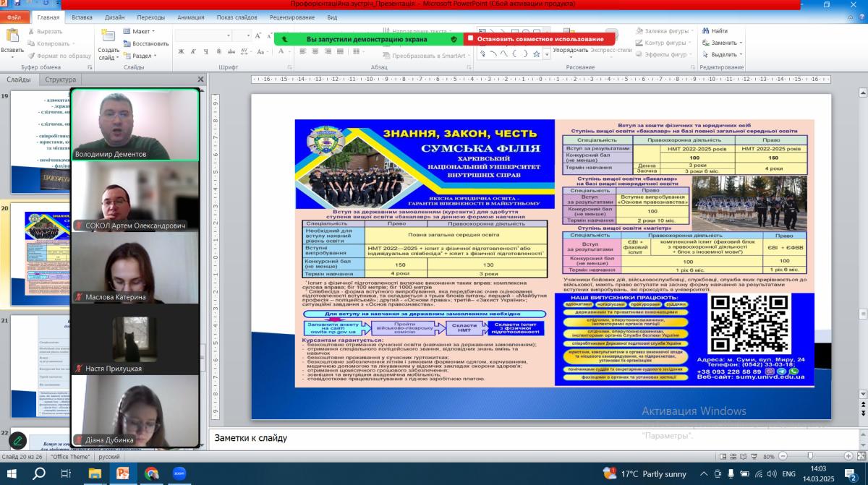Click the Zoom annotation pencil icon

(x=17, y=439)
